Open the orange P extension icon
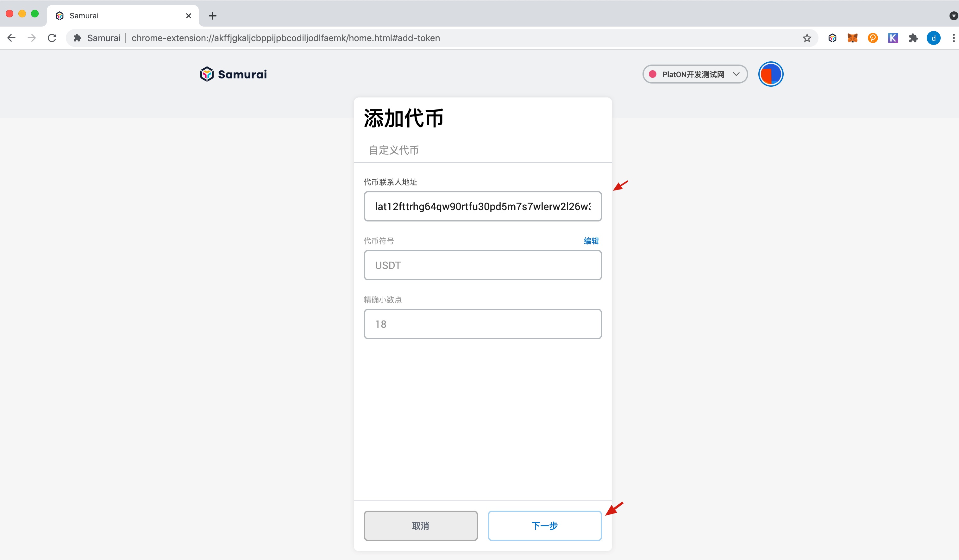959x560 pixels. 873,38
